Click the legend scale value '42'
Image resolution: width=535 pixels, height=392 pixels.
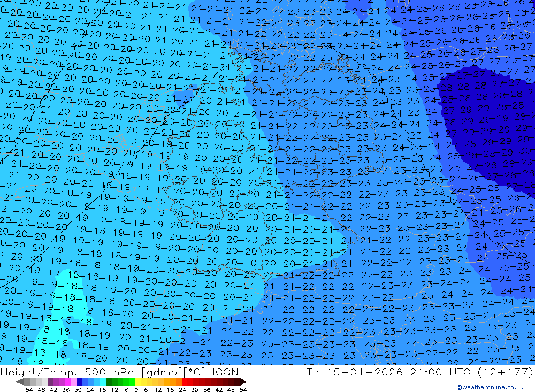click(219, 390)
